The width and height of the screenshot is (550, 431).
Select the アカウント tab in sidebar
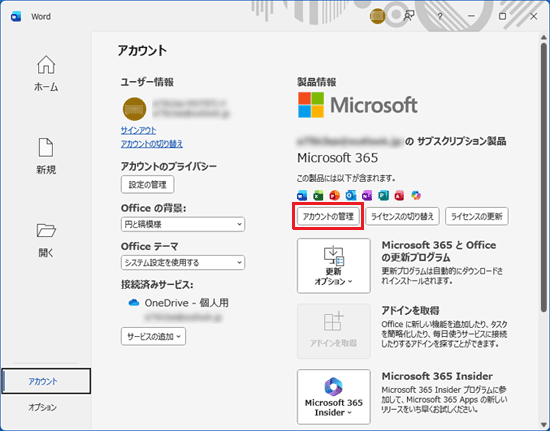(x=46, y=381)
